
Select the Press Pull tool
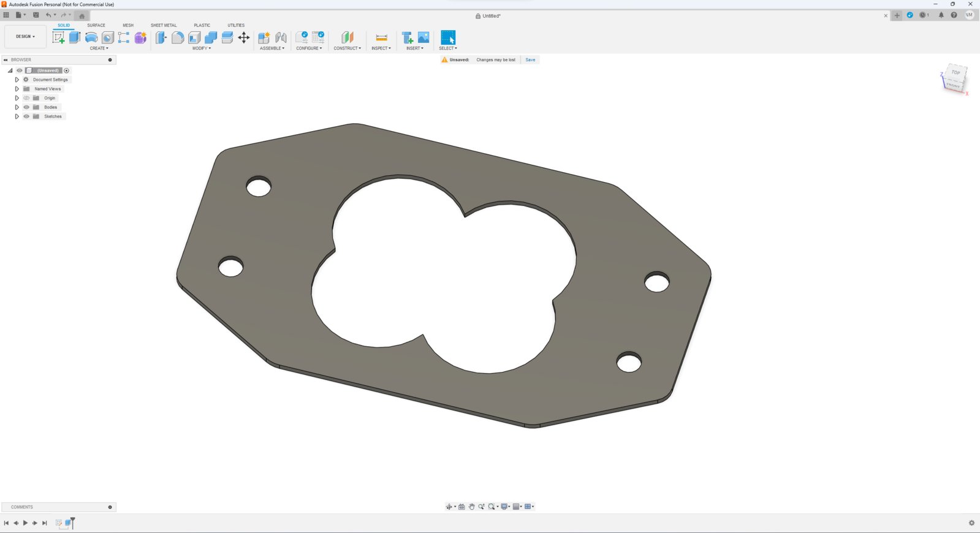(161, 37)
